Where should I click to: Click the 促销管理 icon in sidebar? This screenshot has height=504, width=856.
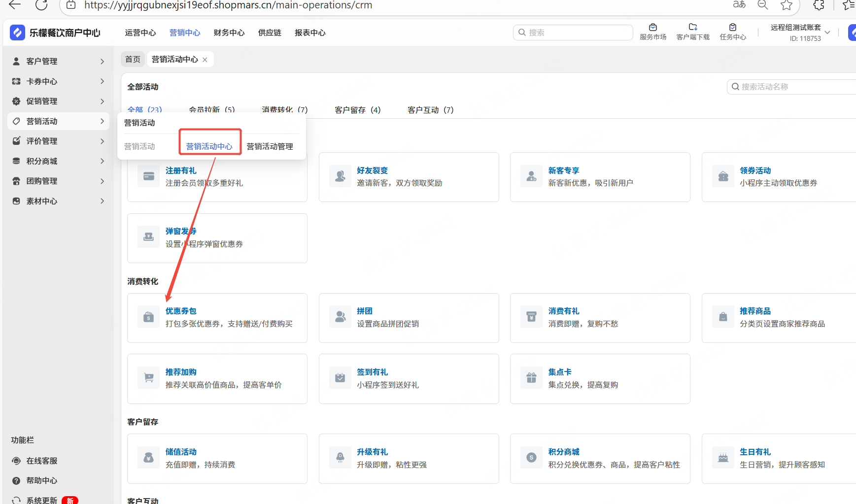[16, 101]
